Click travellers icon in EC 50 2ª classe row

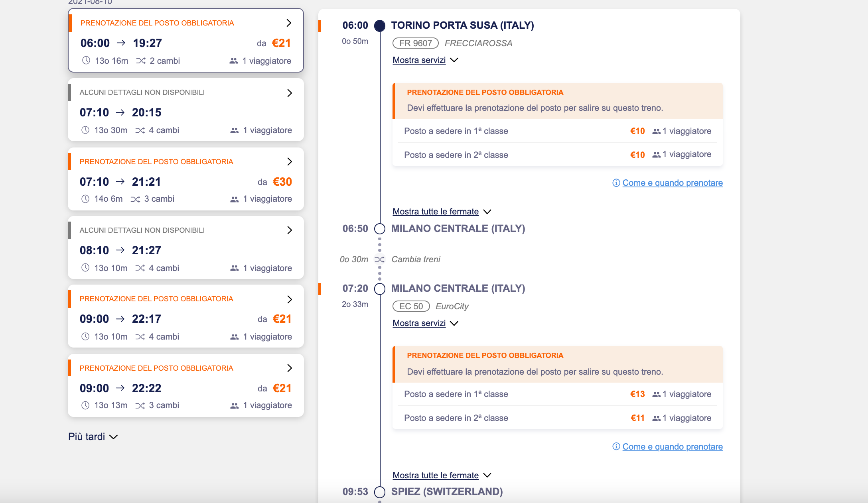point(656,418)
